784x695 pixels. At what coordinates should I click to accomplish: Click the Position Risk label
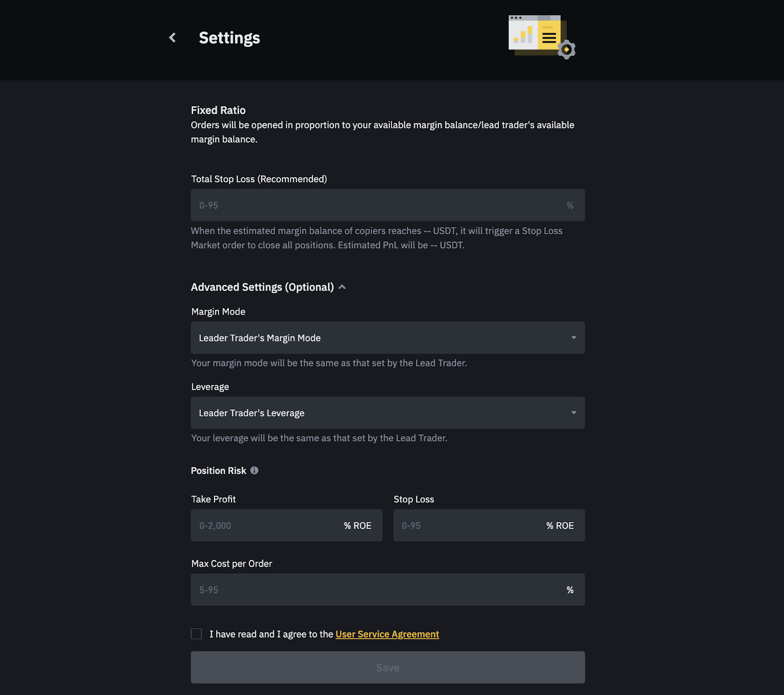pos(219,471)
